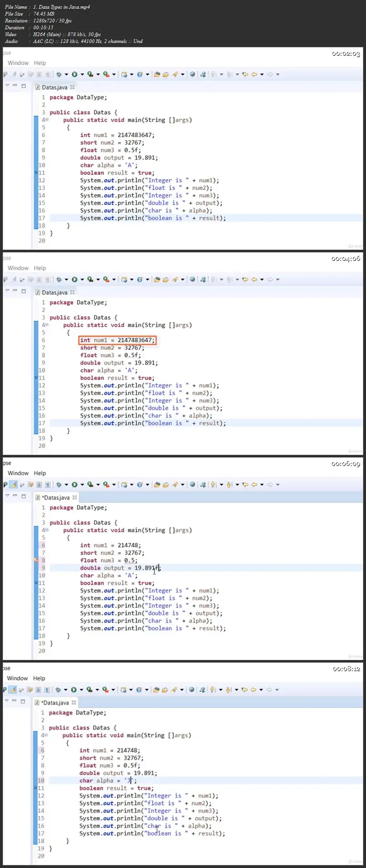The image size is (366, 868).
Task: Click line number 20 in the 00:08:12 frame
Action: coord(41,856)
